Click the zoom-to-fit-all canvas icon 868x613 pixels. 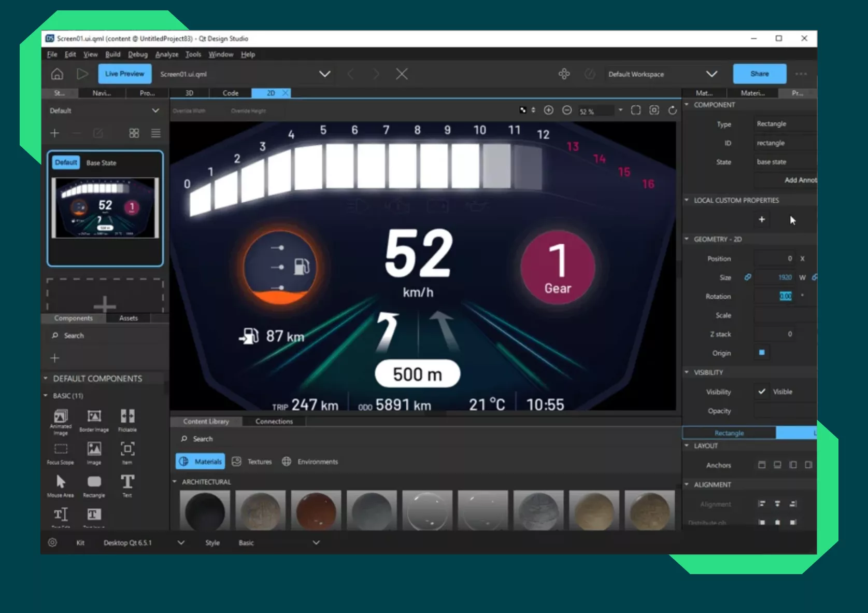tap(636, 110)
